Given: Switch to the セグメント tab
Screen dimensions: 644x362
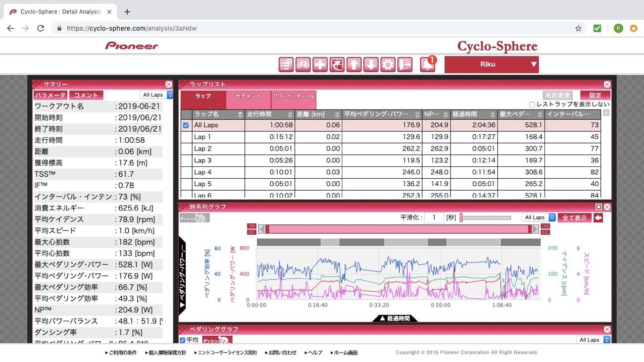Looking at the screenshot, I should coord(248,96).
